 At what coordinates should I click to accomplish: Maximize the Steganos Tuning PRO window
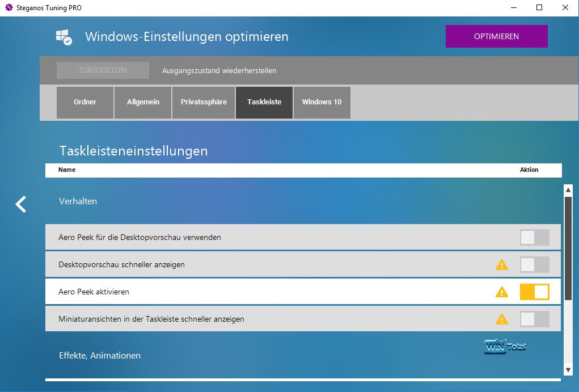(539, 7)
